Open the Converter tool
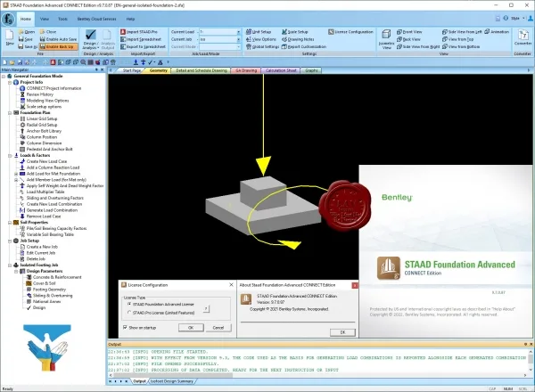 tap(523, 37)
